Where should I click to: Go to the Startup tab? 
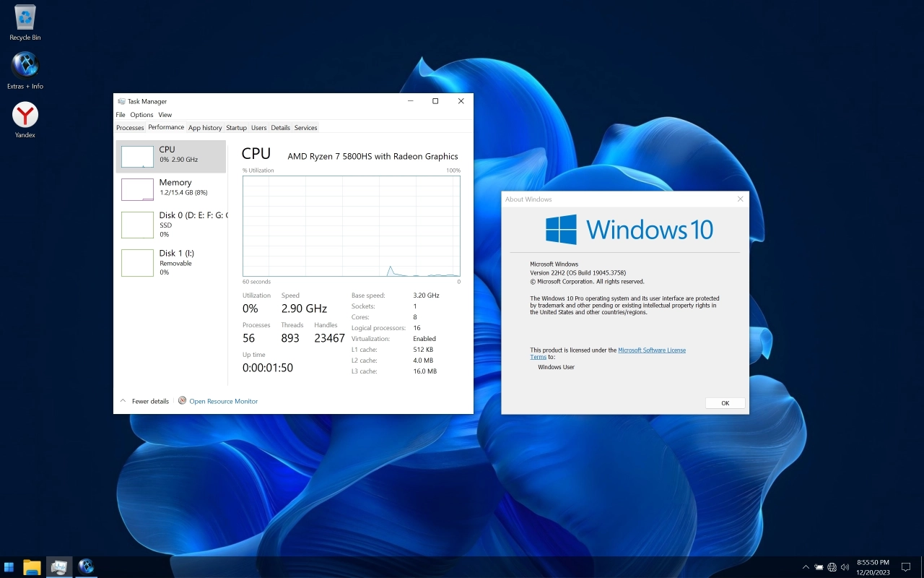[x=236, y=128]
